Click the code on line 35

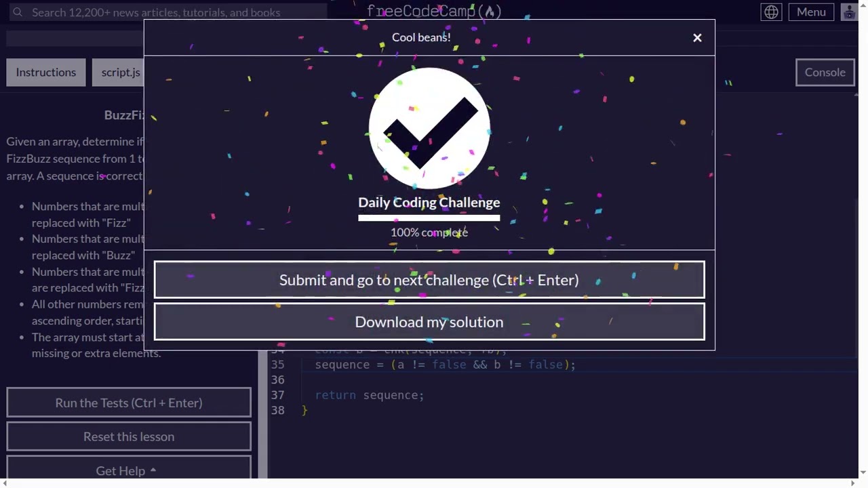(445, 365)
